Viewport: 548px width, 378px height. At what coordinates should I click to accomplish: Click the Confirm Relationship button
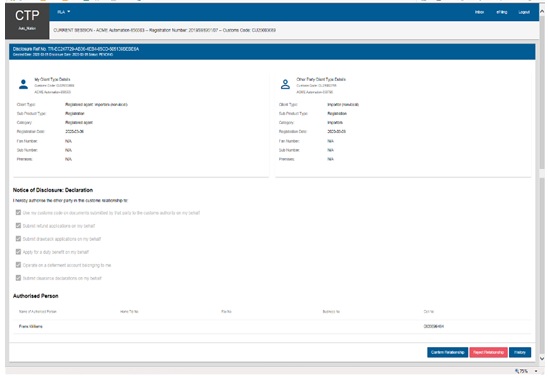[x=447, y=352]
